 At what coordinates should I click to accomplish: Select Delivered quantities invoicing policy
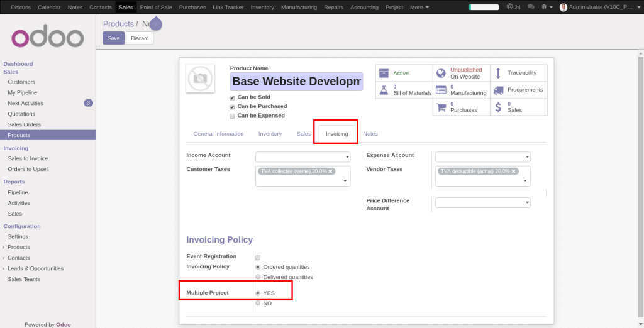point(258,277)
